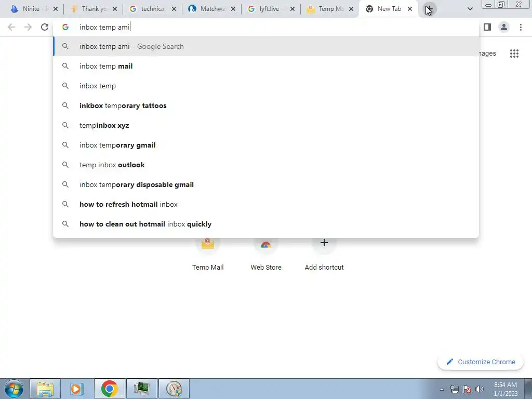
Task: Choose the 'tempinbox xyz' suggestion
Action: [x=266, y=125]
